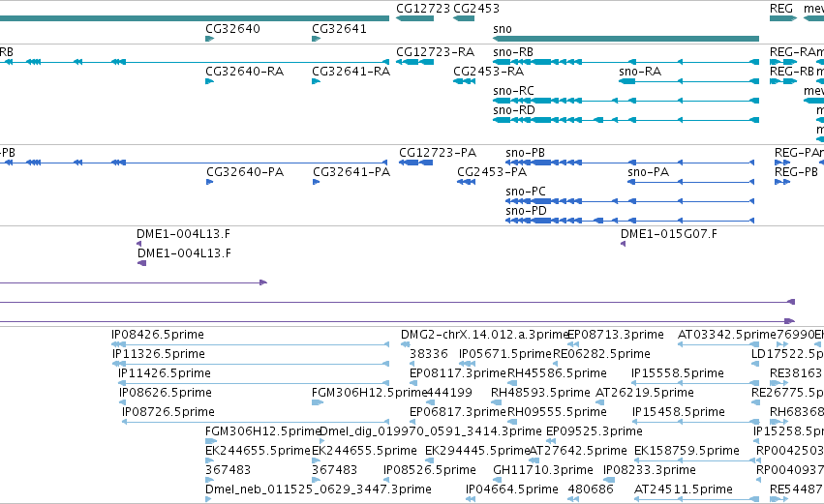Screen dimensions: 824x504
Task: Click EST EK158759.5prime
Action: pyautogui.click(x=687, y=452)
